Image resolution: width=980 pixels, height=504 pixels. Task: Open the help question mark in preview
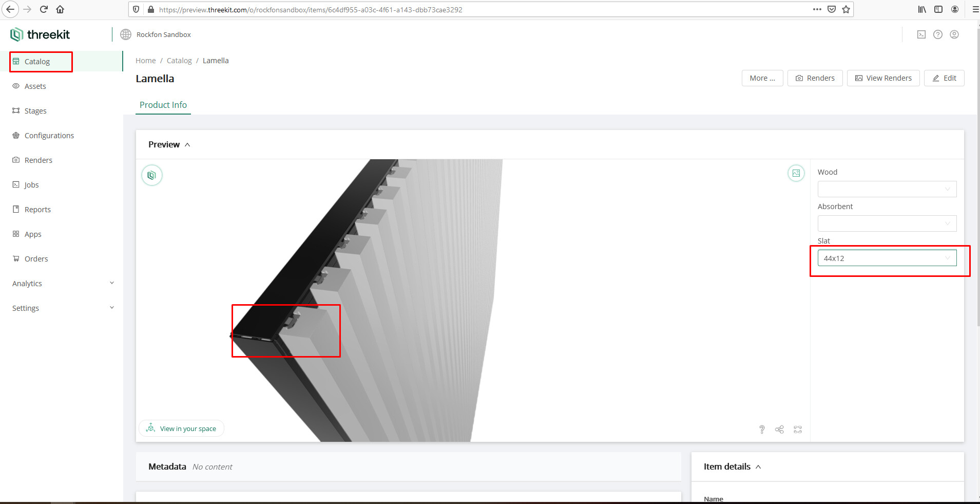pyautogui.click(x=762, y=430)
